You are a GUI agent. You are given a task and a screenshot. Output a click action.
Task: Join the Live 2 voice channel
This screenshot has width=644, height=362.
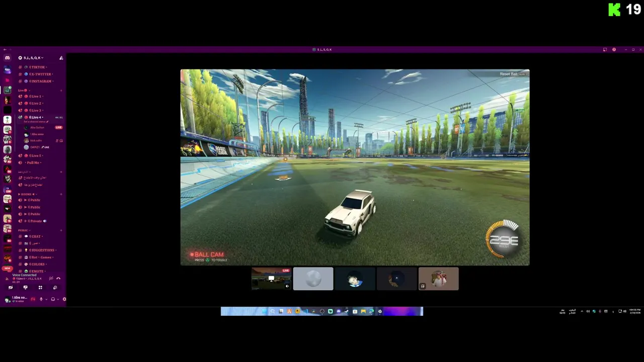[38, 103]
